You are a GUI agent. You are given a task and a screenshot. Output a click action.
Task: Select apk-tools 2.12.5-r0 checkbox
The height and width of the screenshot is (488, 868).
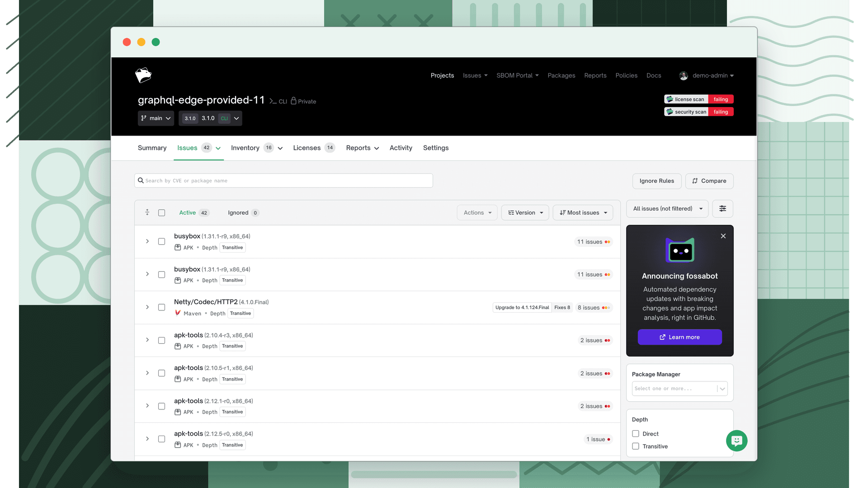pyautogui.click(x=161, y=439)
